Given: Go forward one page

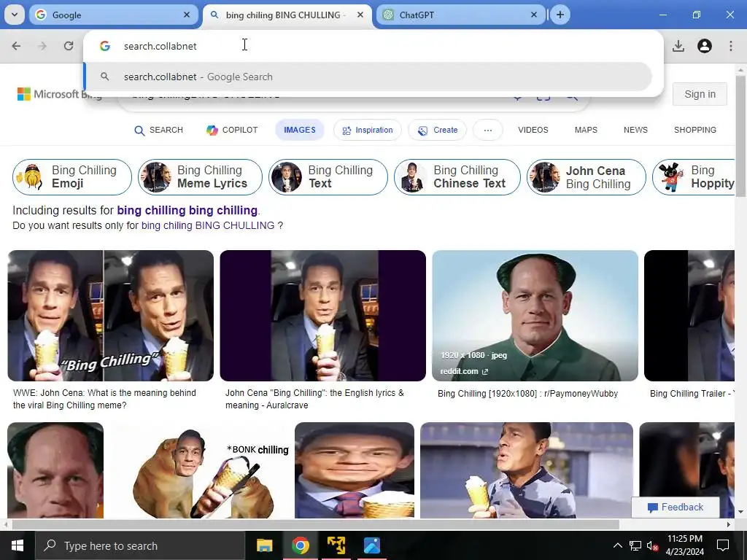Looking at the screenshot, I should click(42, 46).
